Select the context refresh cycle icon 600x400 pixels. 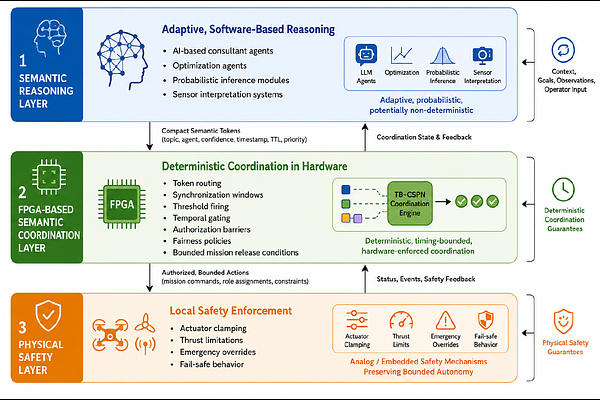point(563,50)
